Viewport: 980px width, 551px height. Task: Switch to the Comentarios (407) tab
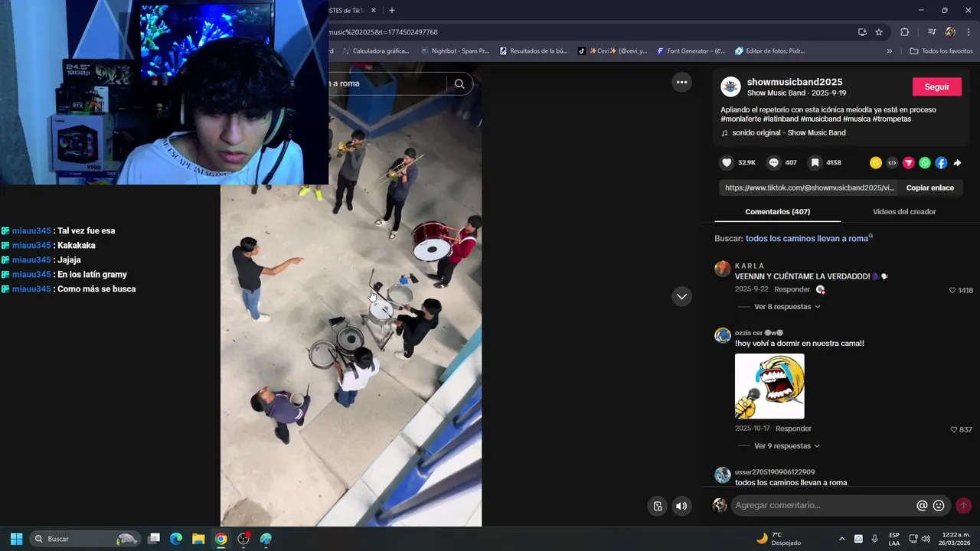pyautogui.click(x=777, y=212)
